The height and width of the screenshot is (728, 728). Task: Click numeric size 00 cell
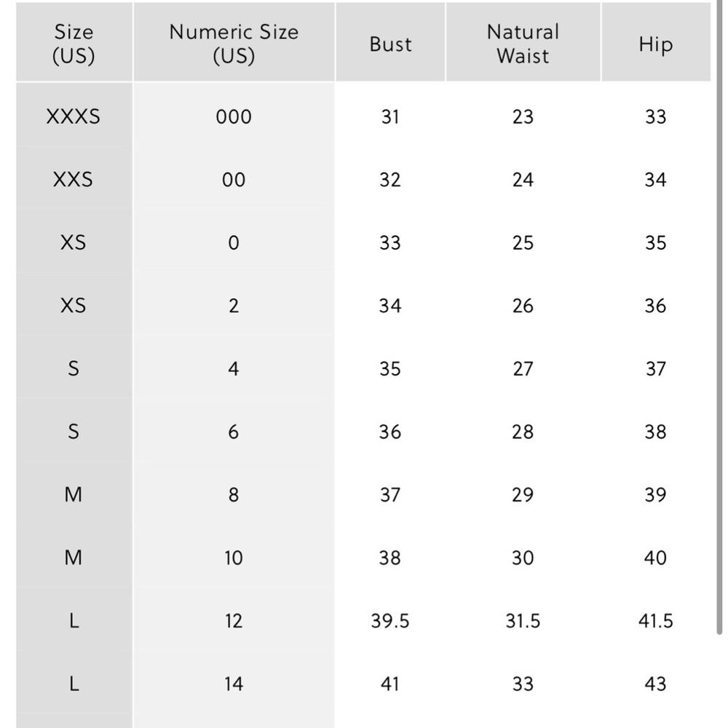[234, 180]
